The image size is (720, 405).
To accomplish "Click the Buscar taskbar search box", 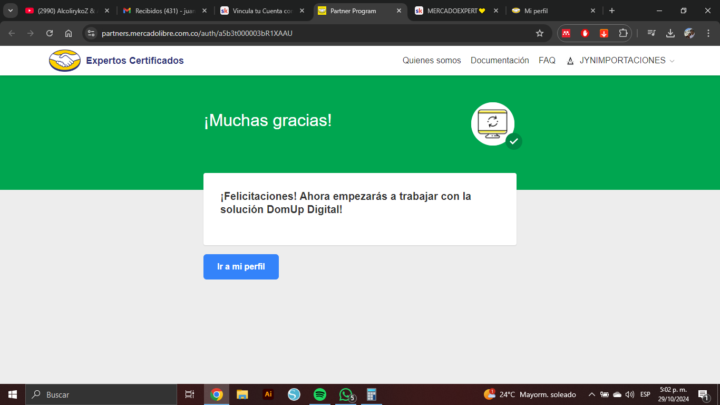I will (x=101, y=394).
